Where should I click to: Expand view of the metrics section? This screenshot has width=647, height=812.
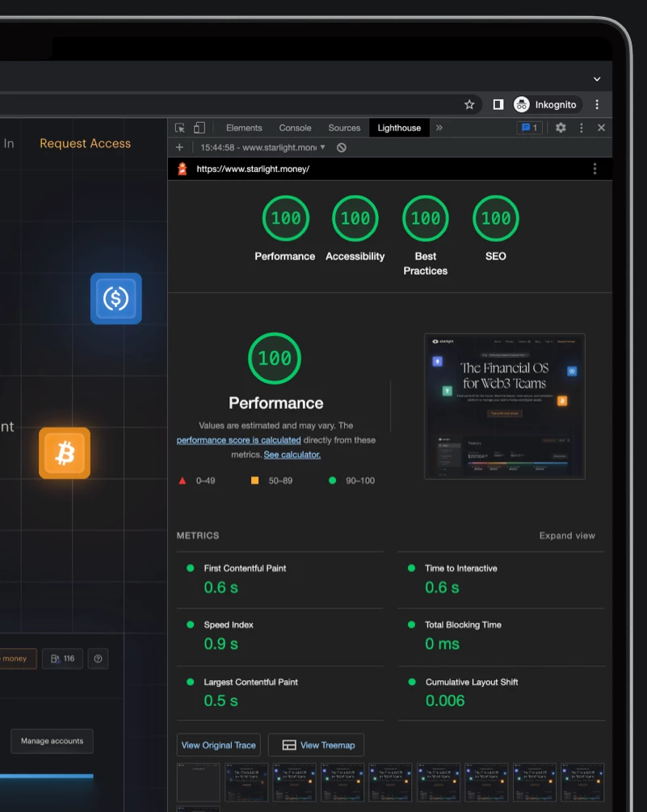[x=567, y=536]
